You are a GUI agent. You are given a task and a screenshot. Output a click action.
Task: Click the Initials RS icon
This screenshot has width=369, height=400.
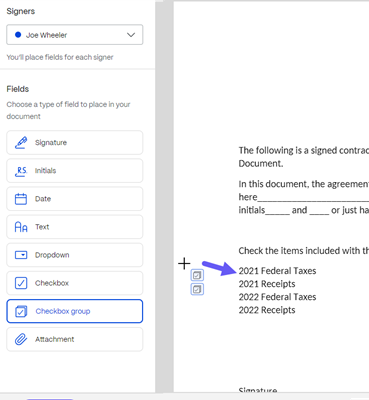(21, 171)
